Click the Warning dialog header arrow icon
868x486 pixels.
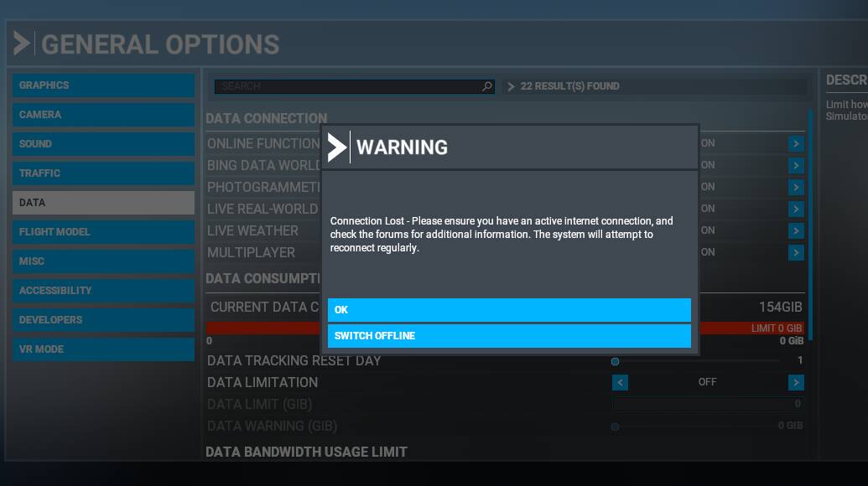(x=336, y=147)
